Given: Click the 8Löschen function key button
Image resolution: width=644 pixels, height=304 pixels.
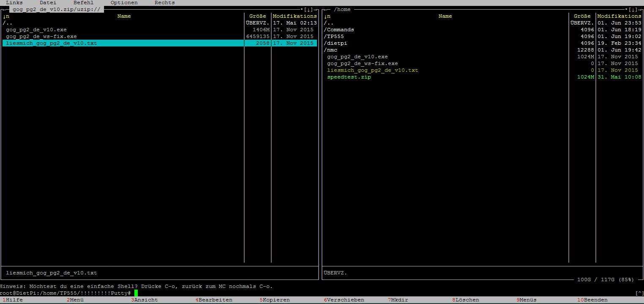Looking at the screenshot, I should (x=466, y=300).
